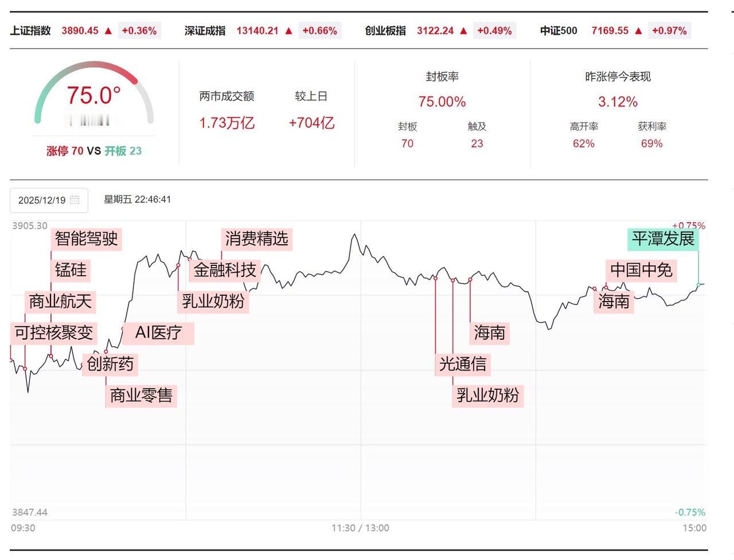The height and width of the screenshot is (560, 734).
Task: Click the 1.73万亿 turnover figure
Action: pyautogui.click(x=227, y=123)
